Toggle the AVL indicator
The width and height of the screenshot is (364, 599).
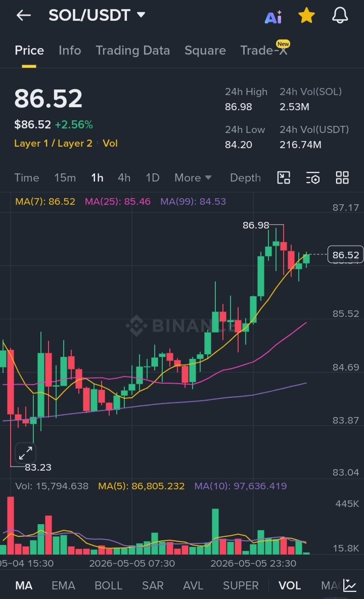[x=193, y=585]
